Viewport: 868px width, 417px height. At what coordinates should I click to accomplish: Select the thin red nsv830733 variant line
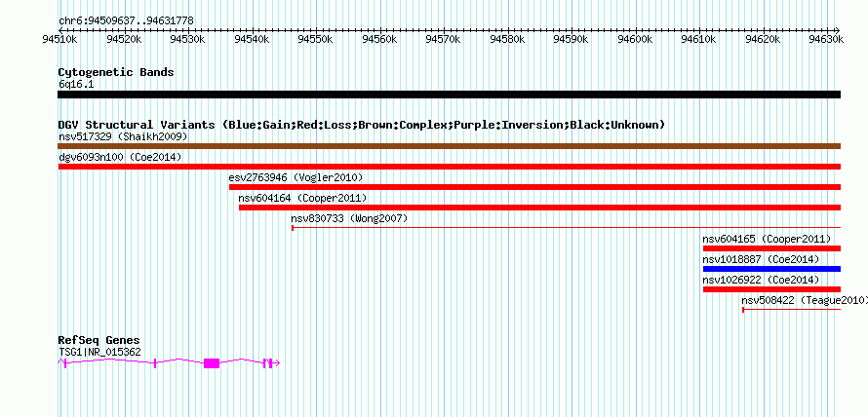566,227
